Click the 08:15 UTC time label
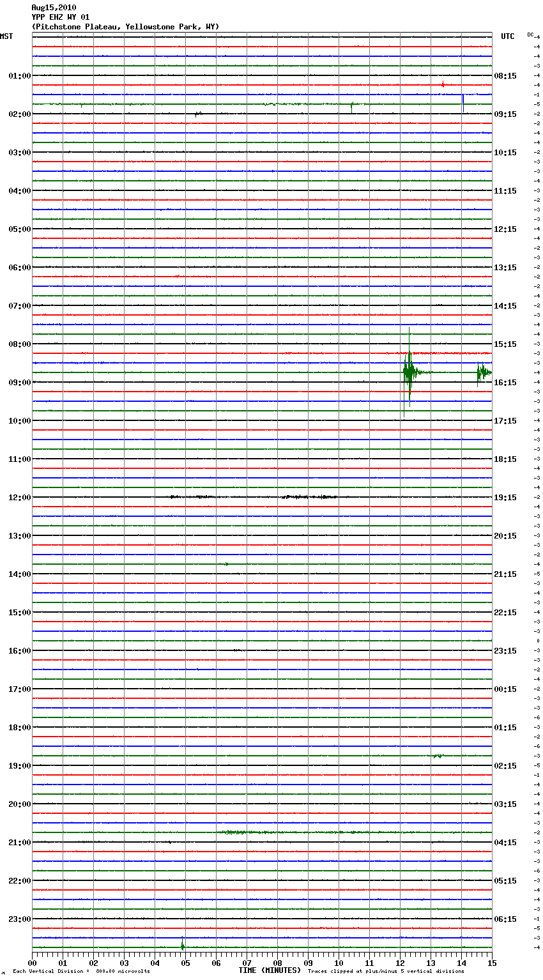Image resolution: width=543 pixels, height=980 pixels. point(505,76)
